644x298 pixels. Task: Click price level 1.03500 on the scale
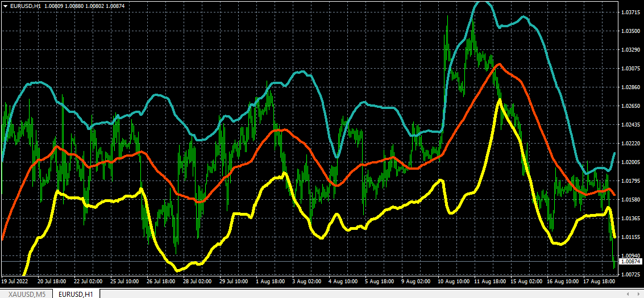631,31
